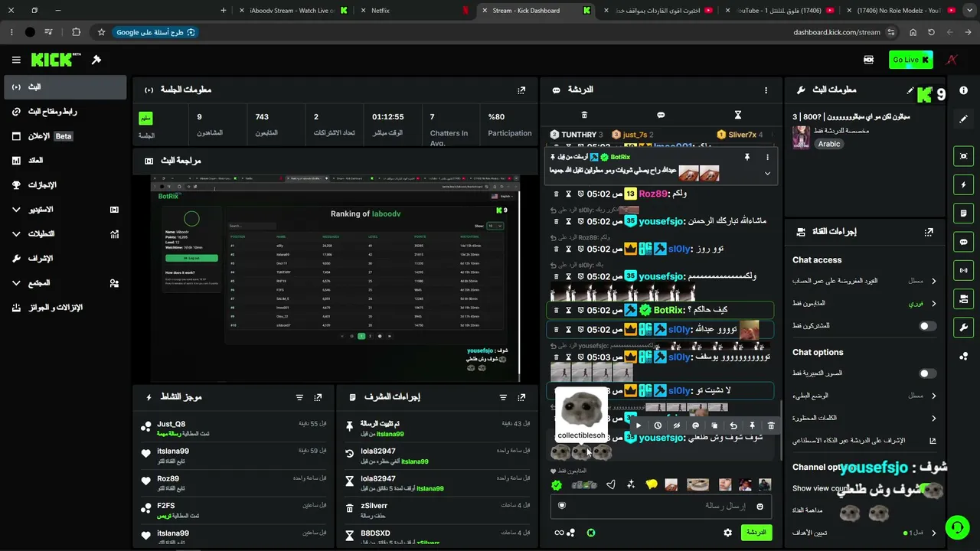Image resolution: width=980 pixels, height=551 pixels.
Task: Open the تعيين الأهداف goals setting arrow
Action: [x=933, y=533]
